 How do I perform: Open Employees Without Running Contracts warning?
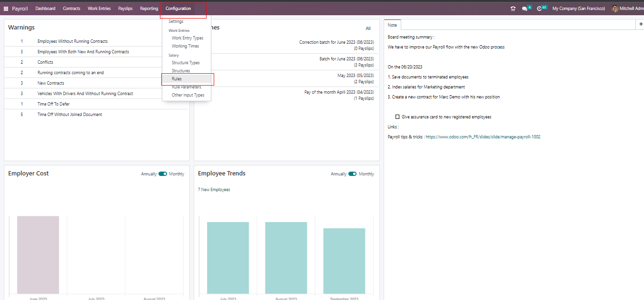(x=72, y=41)
